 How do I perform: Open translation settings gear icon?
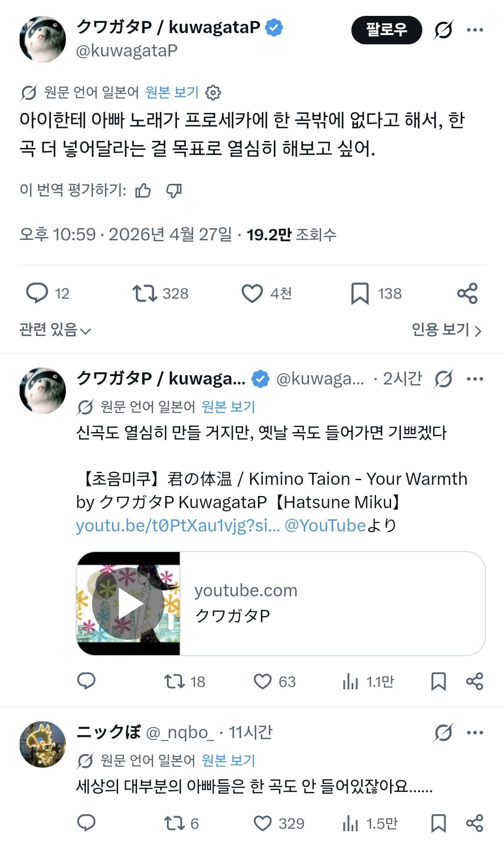click(x=213, y=92)
